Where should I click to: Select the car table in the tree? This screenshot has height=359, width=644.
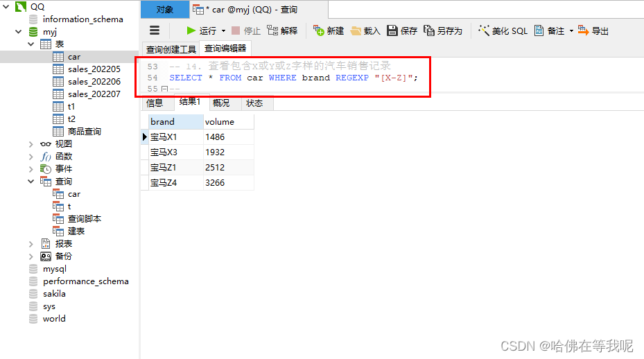pos(74,57)
